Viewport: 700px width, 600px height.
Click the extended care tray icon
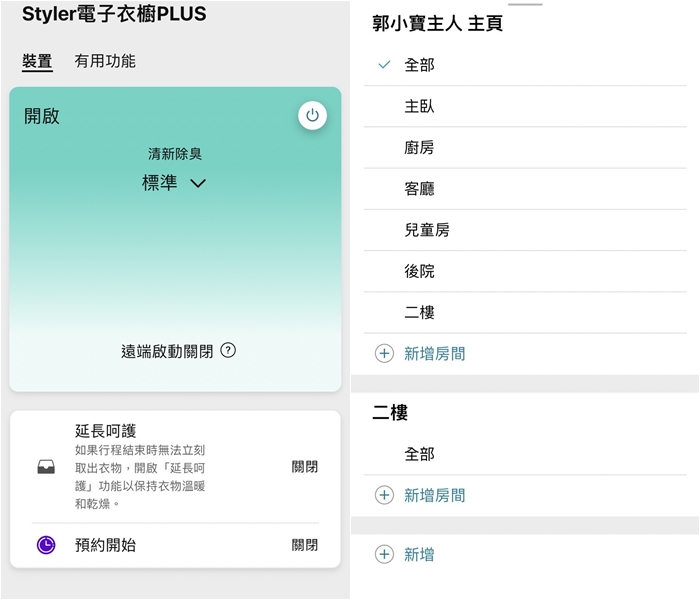click(x=46, y=467)
